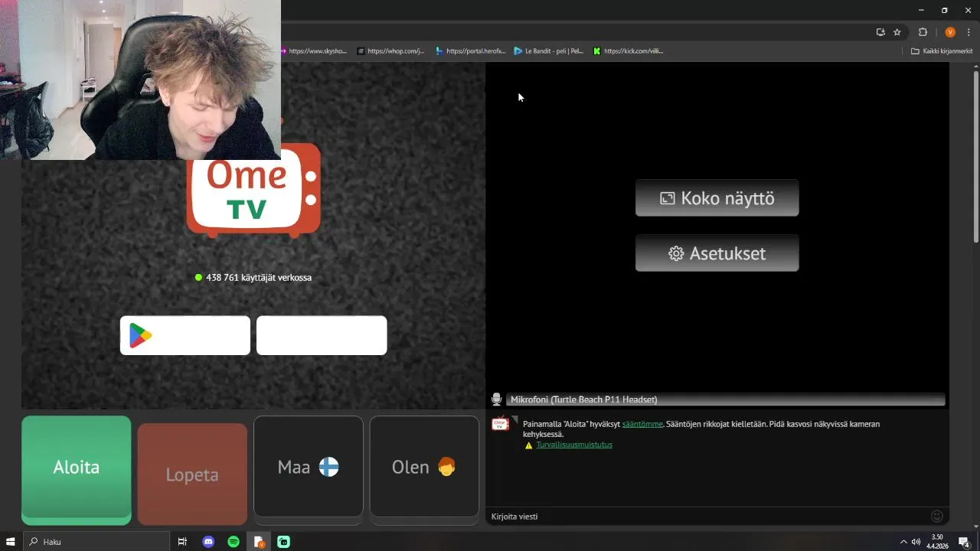Click the blank white badge next to Google Play
This screenshot has height=551, width=980.
click(x=322, y=335)
